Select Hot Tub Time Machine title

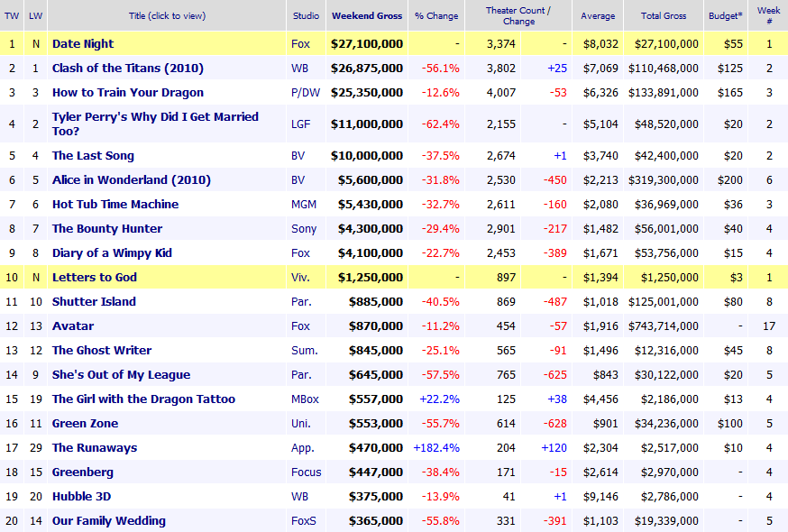pyautogui.click(x=115, y=204)
